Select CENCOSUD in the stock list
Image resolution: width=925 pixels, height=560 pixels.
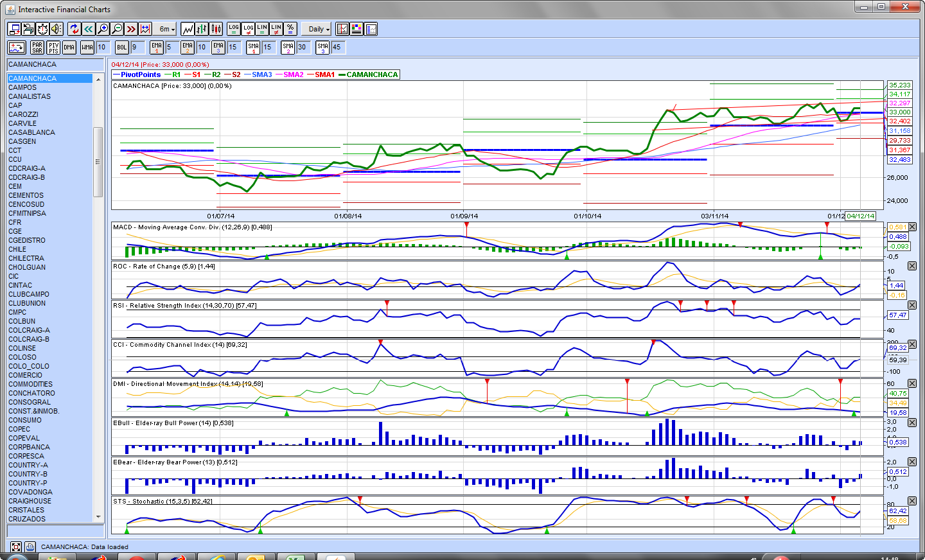pos(26,204)
